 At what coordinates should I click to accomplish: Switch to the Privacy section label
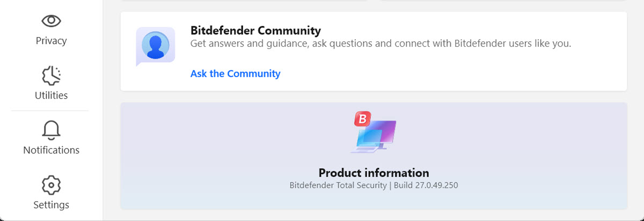pyautogui.click(x=51, y=41)
